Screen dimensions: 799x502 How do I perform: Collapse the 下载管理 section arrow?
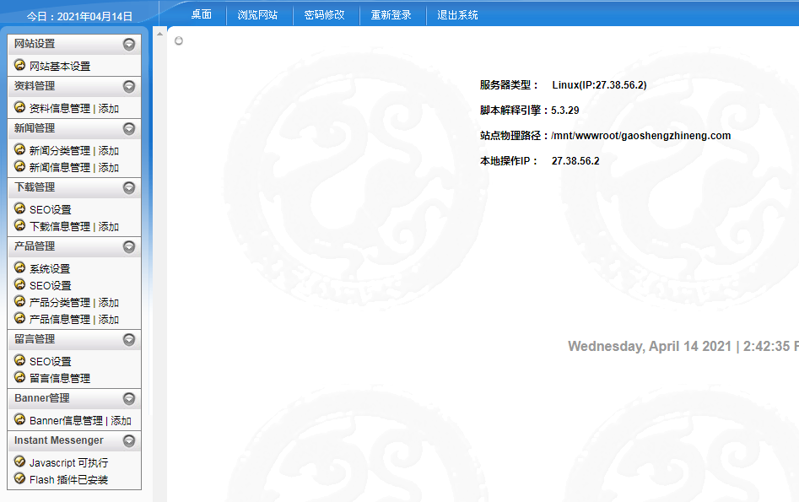[129, 188]
